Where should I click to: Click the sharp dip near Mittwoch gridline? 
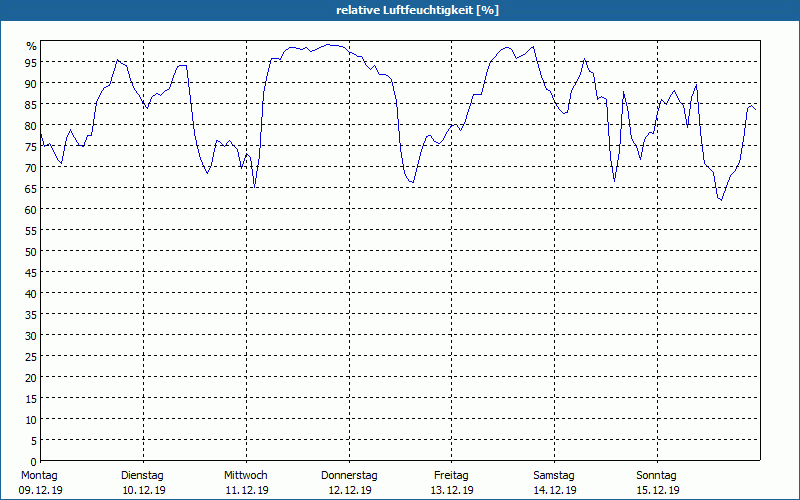tap(254, 187)
